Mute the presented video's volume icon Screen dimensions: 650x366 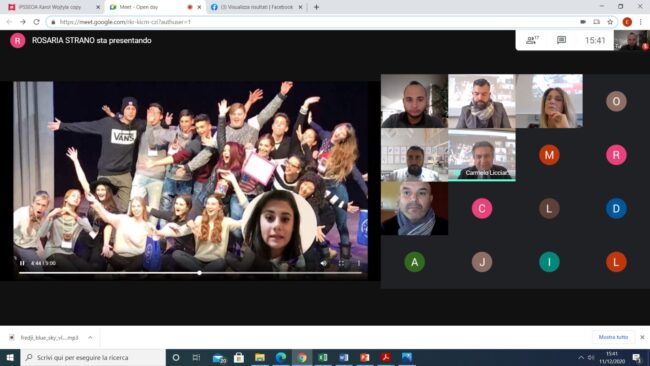323,263
